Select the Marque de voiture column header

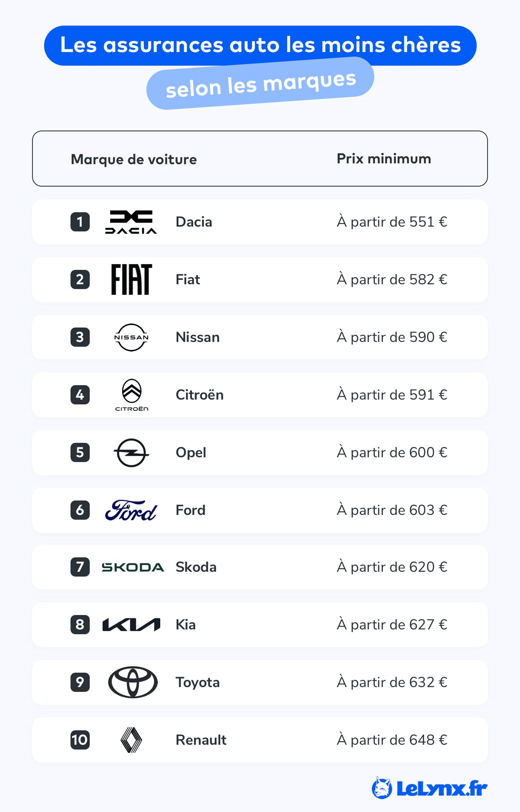[x=134, y=159]
